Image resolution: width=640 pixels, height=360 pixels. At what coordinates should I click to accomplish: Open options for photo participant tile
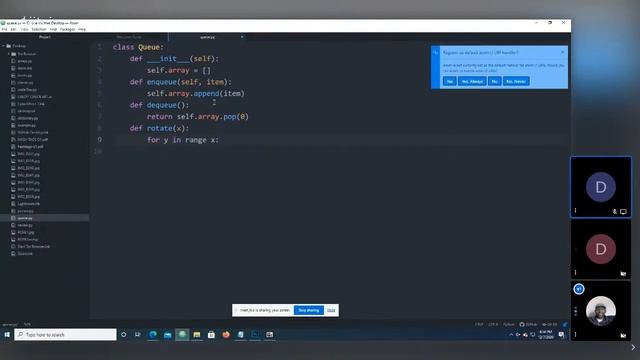coord(576,334)
